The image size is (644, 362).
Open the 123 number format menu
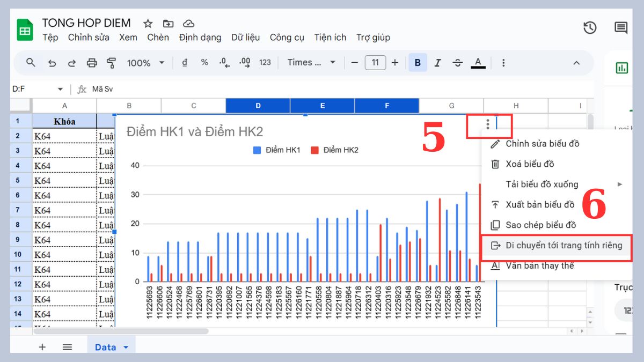(x=265, y=63)
